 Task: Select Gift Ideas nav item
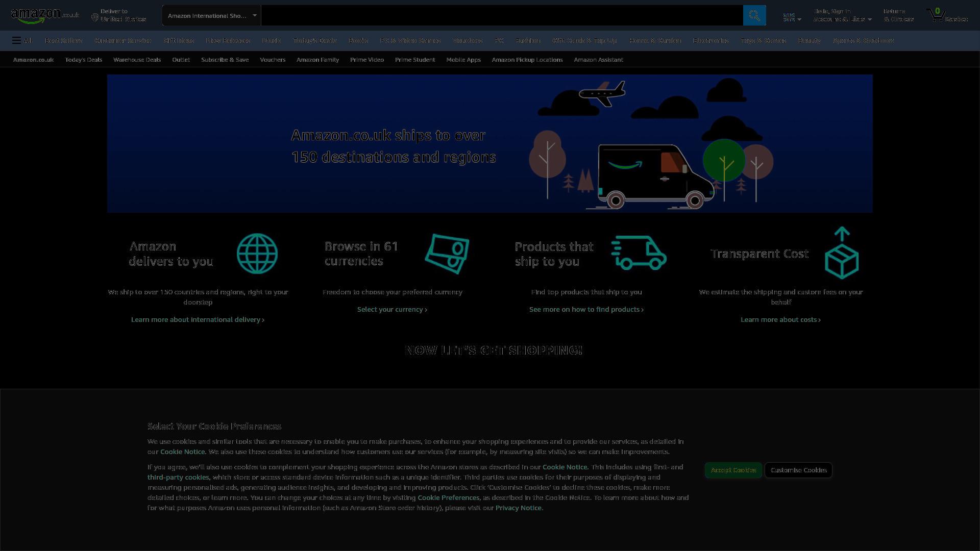pyautogui.click(x=179, y=40)
